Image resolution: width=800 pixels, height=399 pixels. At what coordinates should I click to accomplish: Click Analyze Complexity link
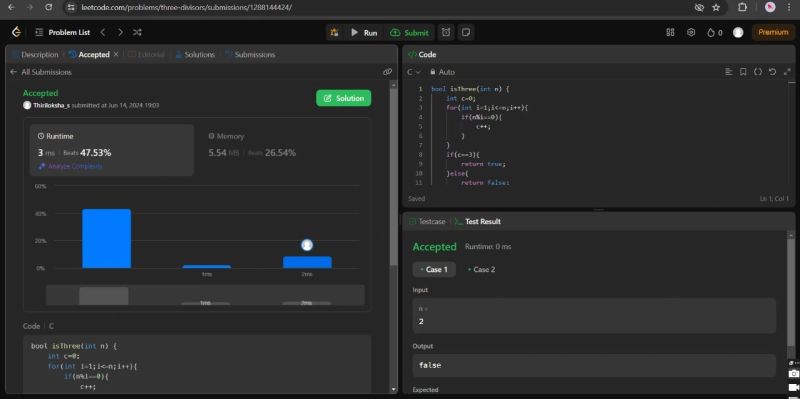tap(70, 166)
